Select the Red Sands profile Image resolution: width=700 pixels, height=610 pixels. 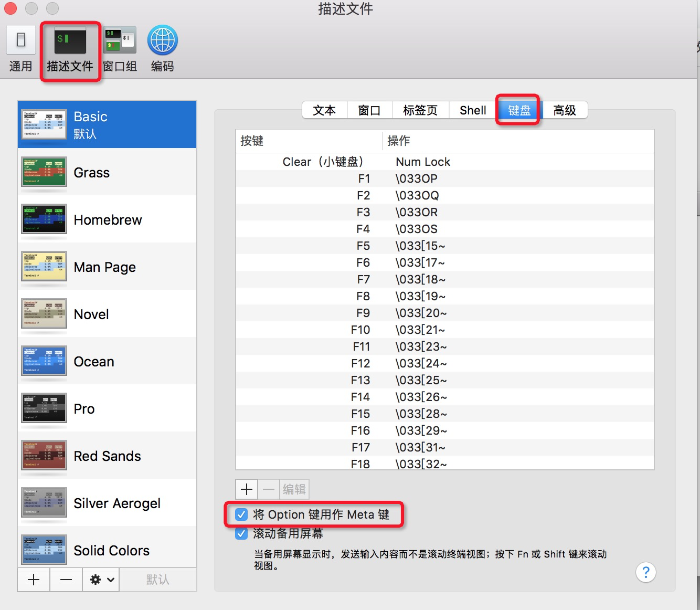tap(107, 456)
